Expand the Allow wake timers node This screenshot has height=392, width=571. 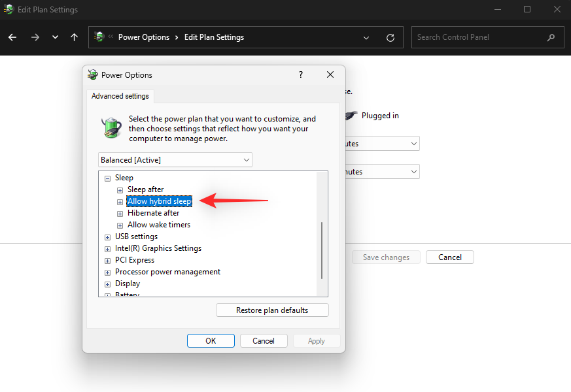(x=120, y=225)
